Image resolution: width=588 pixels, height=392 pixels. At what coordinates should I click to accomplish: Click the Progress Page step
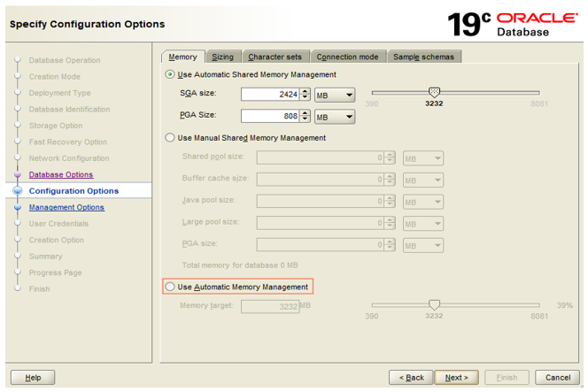[55, 273]
